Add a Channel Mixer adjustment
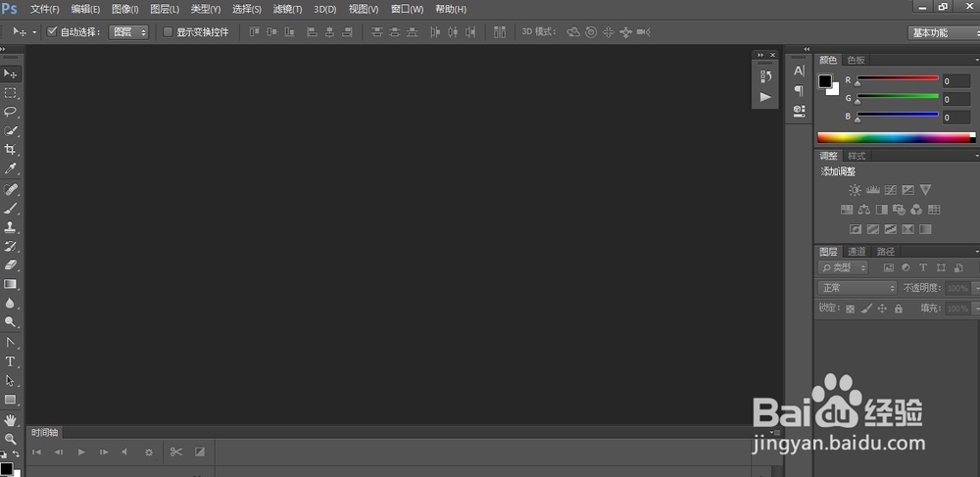This screenshot has height=477, width=980. (x=917, y=210)
